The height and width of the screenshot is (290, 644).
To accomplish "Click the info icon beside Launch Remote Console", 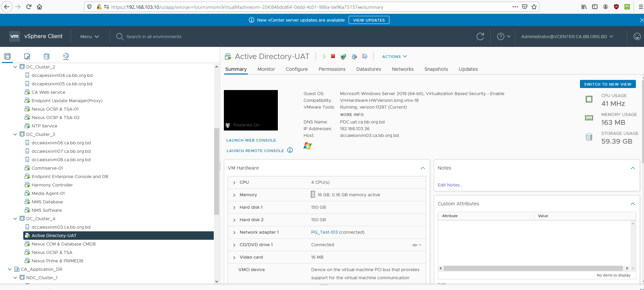I will click(x=290, y=150).
